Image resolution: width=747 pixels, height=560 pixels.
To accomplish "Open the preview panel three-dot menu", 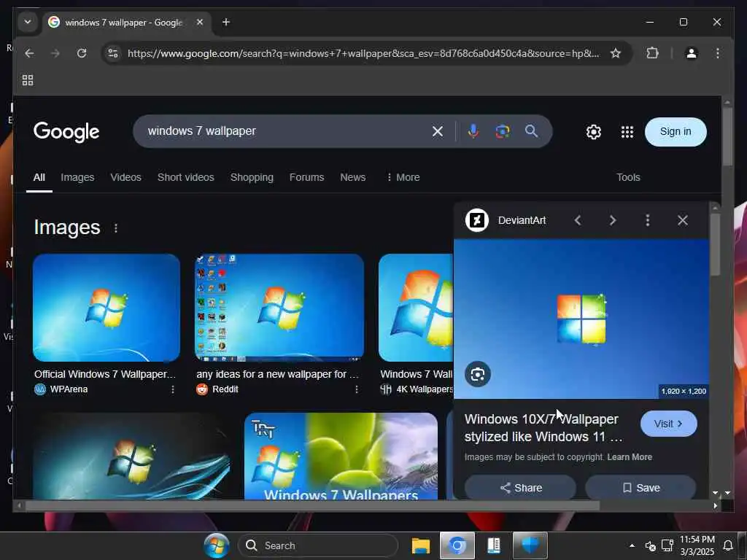I will (647, 220).
